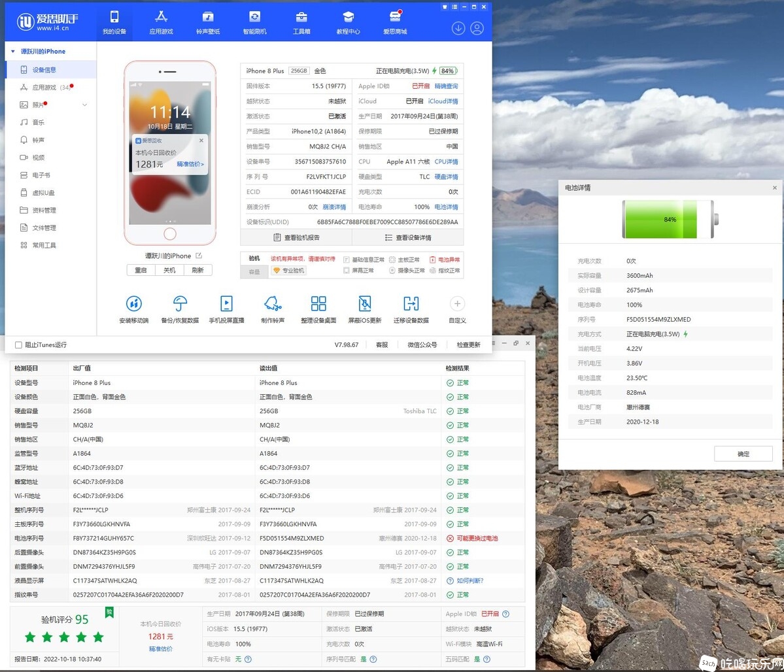The image size is (784, 672).
Task: Click the 刷新 refresh button
Action: pos(198,270)
